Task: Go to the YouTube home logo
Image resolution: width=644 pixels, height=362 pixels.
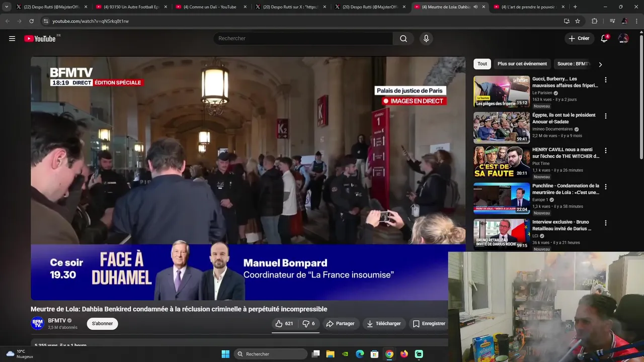Action: click(x=40, y=39)
